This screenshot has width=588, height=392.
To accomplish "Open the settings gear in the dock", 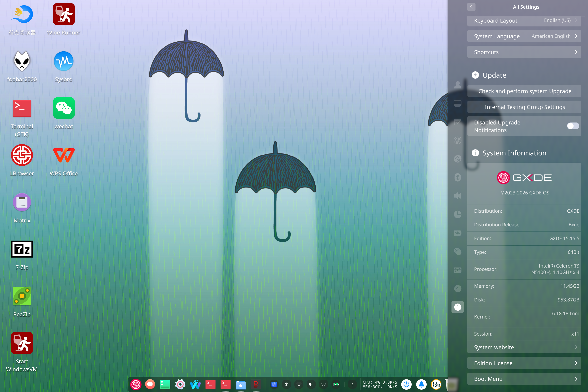I will tap(180, 384).
